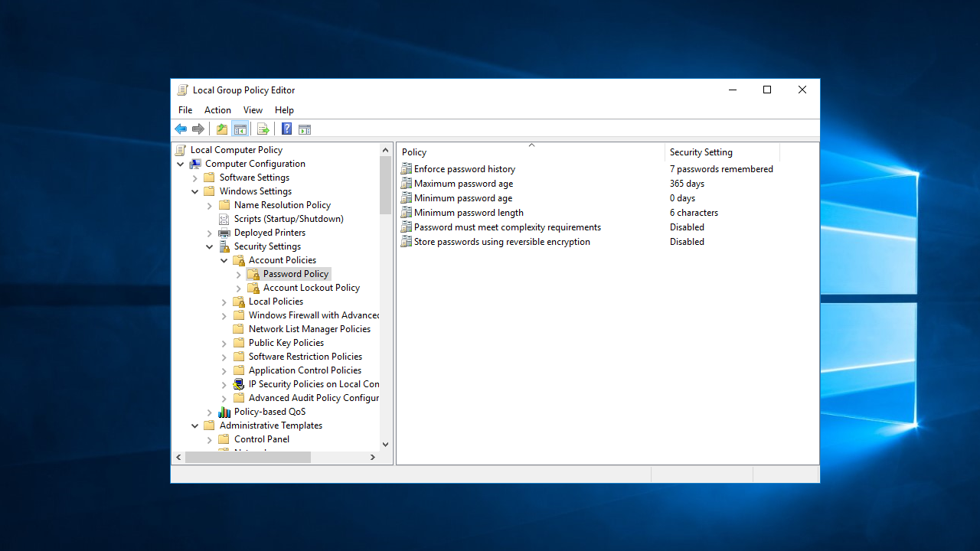Click the Back arrow toolbar icon
The height and width of the screenshot is (551, 980).
tap(181, 129)
